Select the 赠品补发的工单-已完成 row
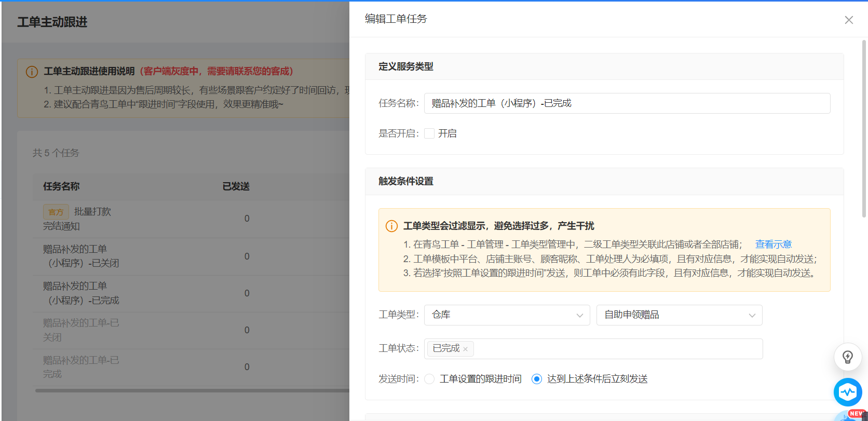868x421 pixels. coord(191,367)
